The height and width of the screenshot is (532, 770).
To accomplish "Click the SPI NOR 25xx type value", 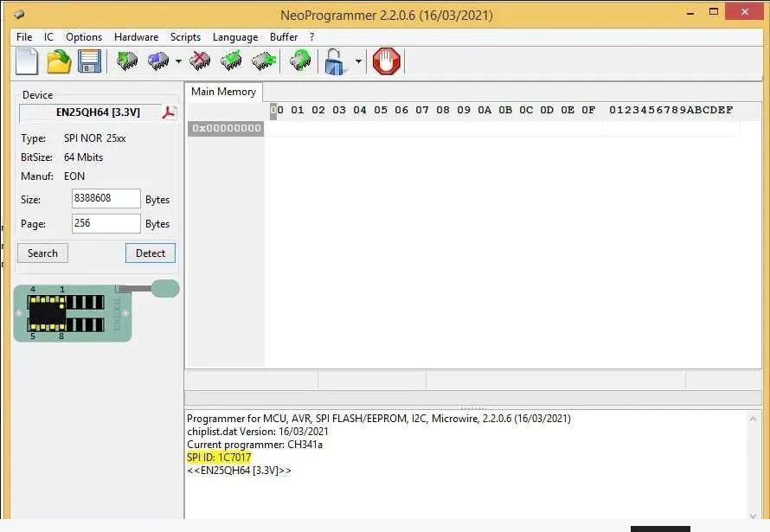I will pos(95,138).
